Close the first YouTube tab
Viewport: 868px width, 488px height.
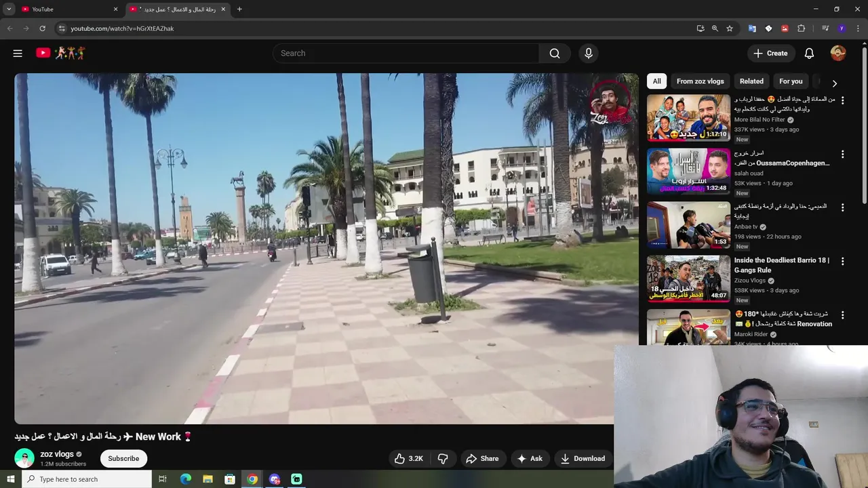115,9
